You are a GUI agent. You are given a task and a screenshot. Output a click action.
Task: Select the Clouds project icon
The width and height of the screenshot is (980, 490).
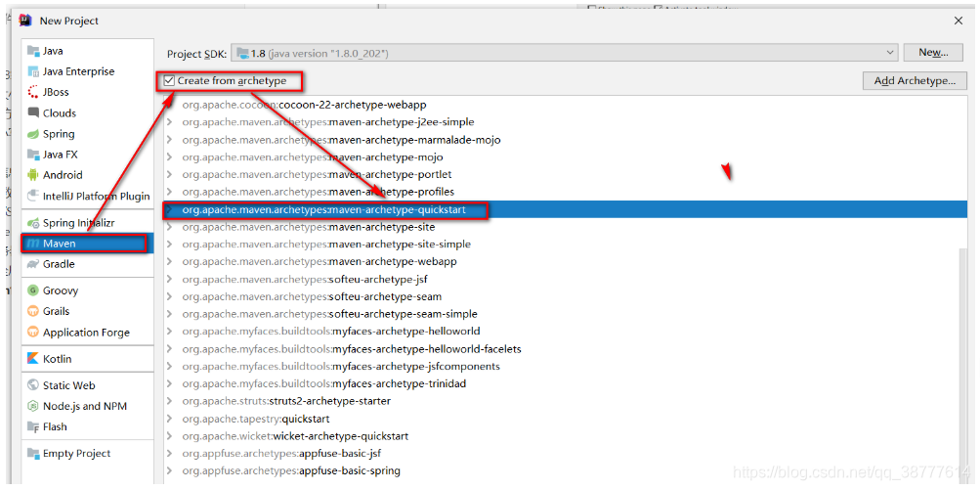pos(33,113)
